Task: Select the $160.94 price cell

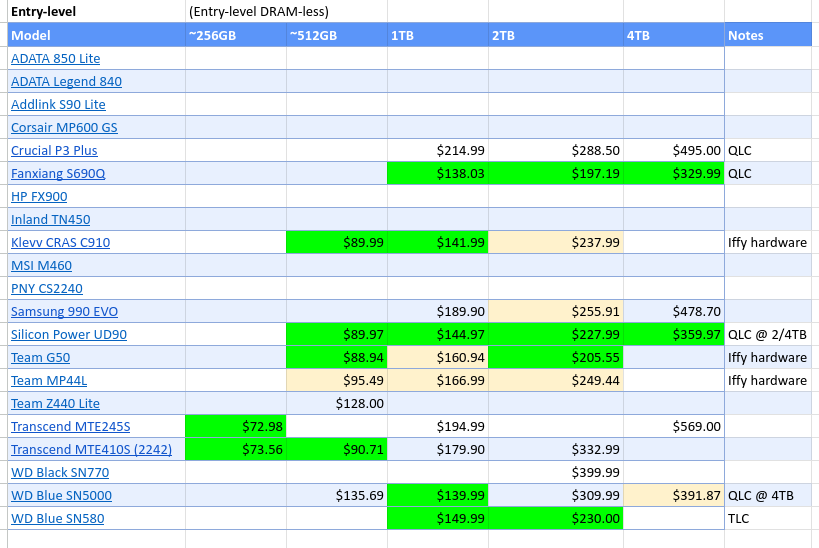Action: (438, 357)
